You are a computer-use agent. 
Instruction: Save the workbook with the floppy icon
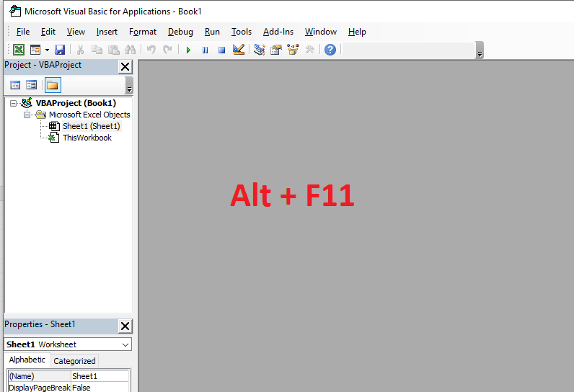coord(60,50)
